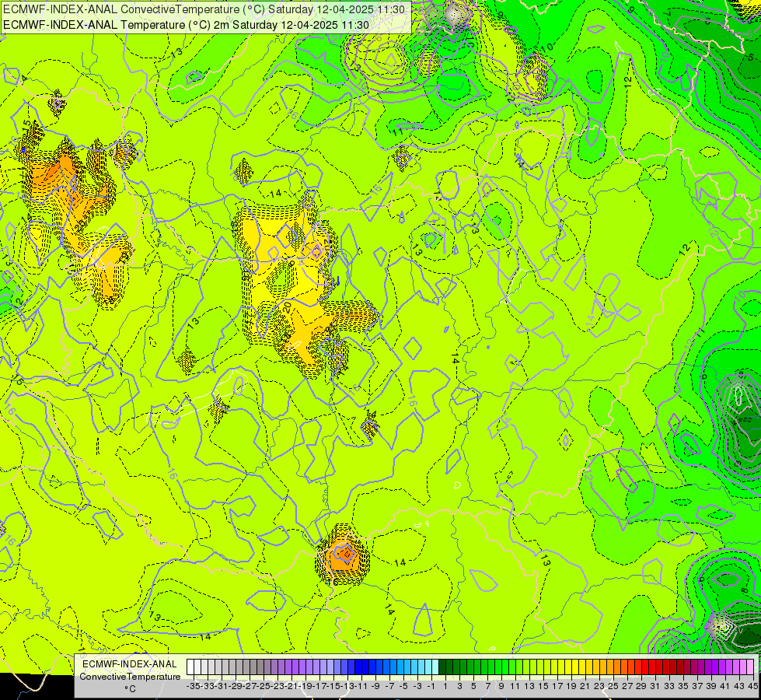The height and width of the screenshot is (700, 761).
Task: Click legend scale value -5
Action: tap(403, 686)
